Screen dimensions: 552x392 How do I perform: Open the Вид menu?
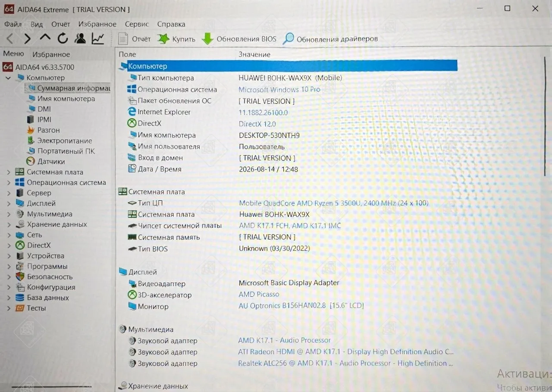point(37,24)
